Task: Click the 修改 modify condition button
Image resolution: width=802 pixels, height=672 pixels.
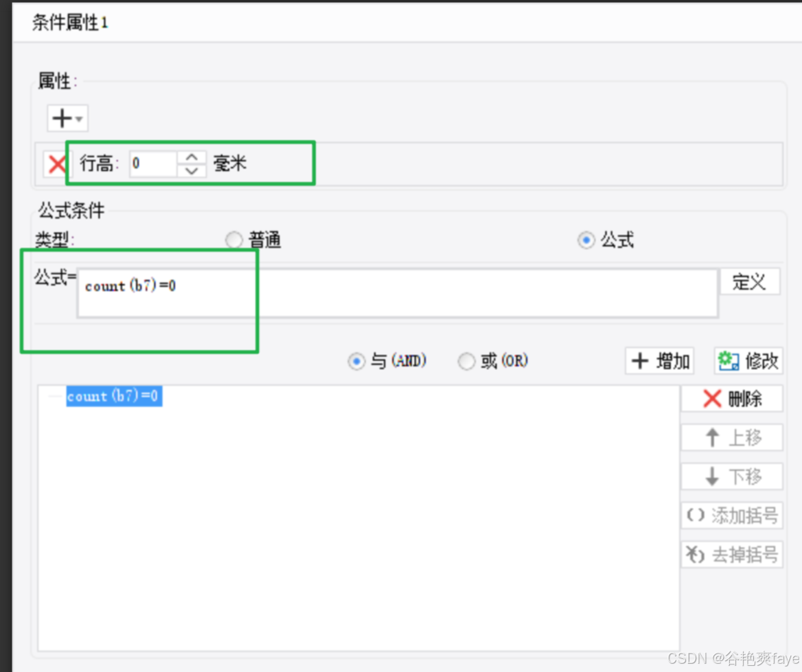Action: click(x=749, y=361)
